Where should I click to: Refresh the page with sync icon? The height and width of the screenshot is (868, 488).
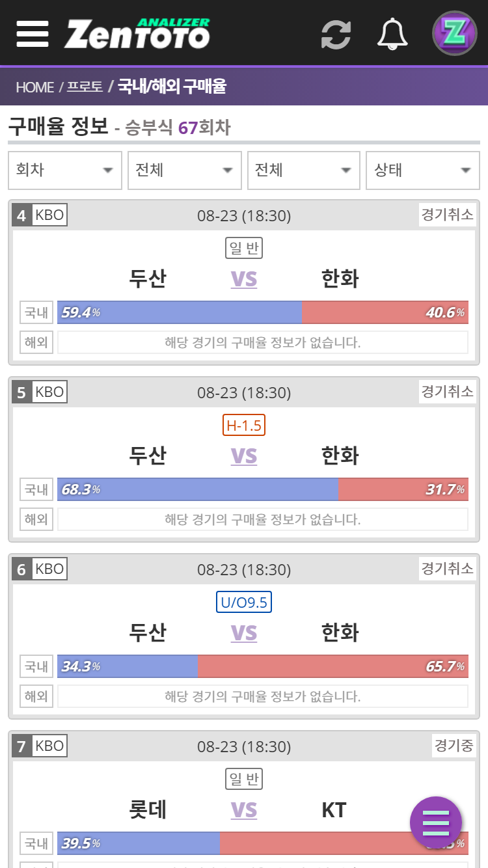tap(336, 34)
